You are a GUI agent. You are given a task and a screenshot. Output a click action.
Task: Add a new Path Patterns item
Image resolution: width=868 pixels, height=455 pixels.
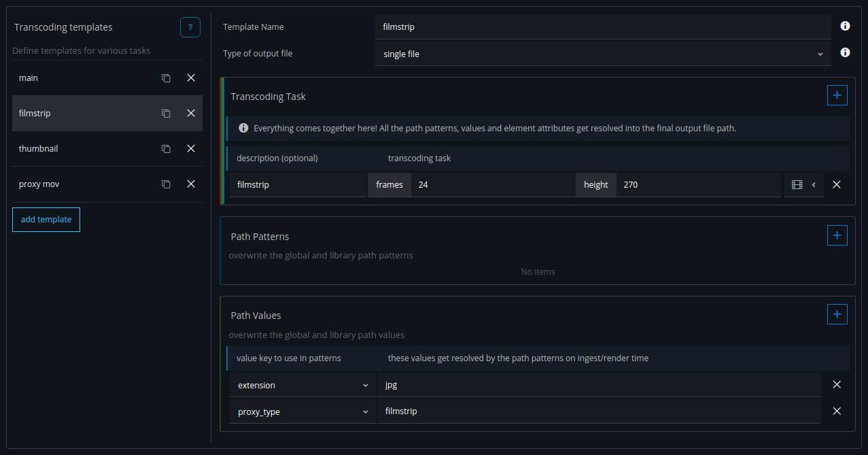837,236
